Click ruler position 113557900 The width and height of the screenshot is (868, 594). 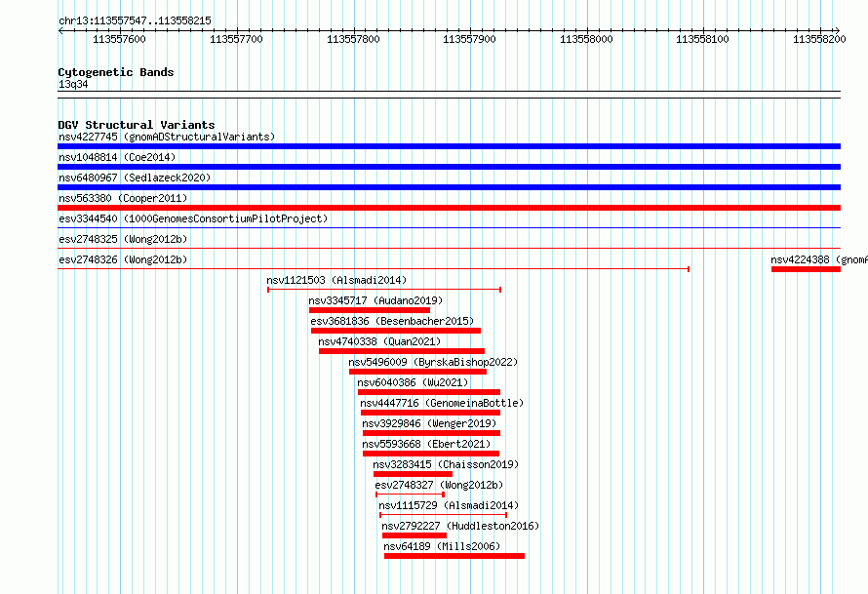pyautogui.click(x=469, y=39)
